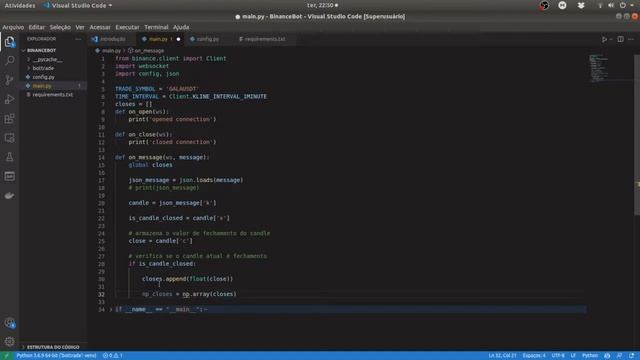Open system power menu in top bar
This screenshot has width=640, height=360.
coord(622,5)
